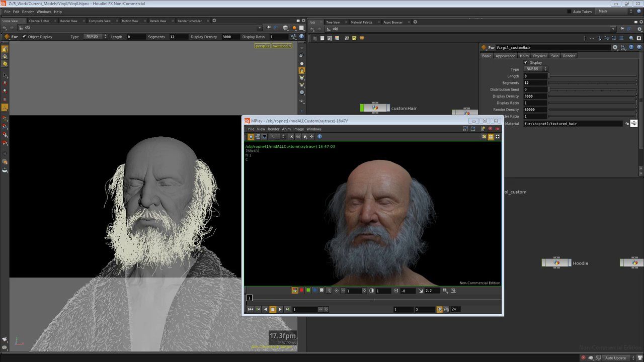
Task: Open the switcher dropdown in the viewport
Action: pos(281,46)
